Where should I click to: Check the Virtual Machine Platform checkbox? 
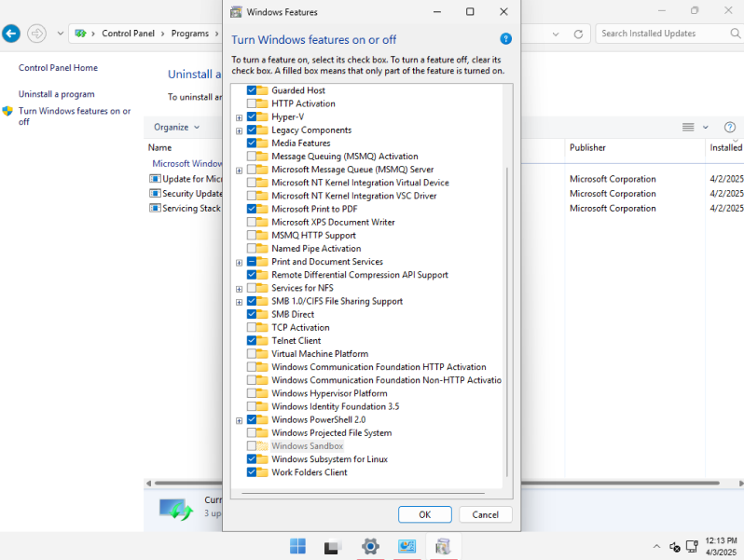(x=252, y=354)
